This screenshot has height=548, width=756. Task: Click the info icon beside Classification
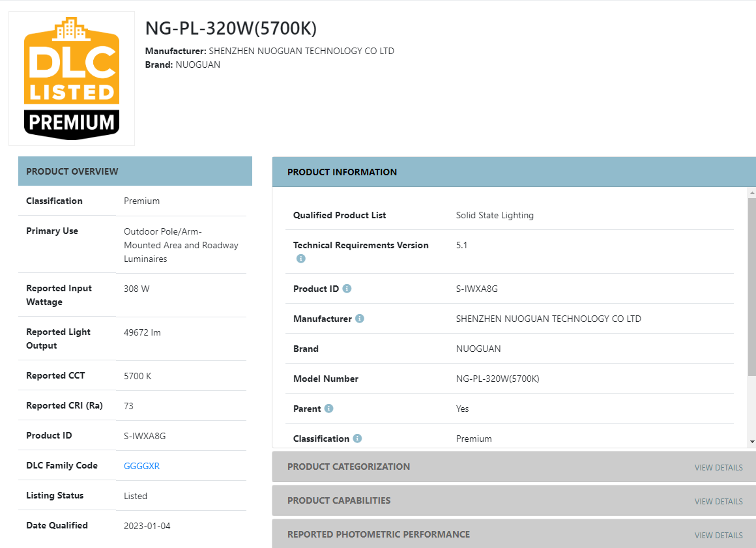coord(357,439)
